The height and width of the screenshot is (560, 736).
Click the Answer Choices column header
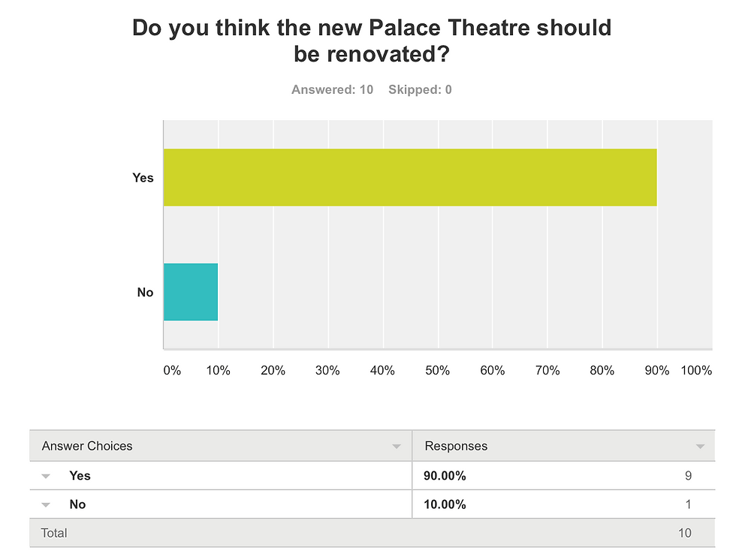click(x=87, y=446)
